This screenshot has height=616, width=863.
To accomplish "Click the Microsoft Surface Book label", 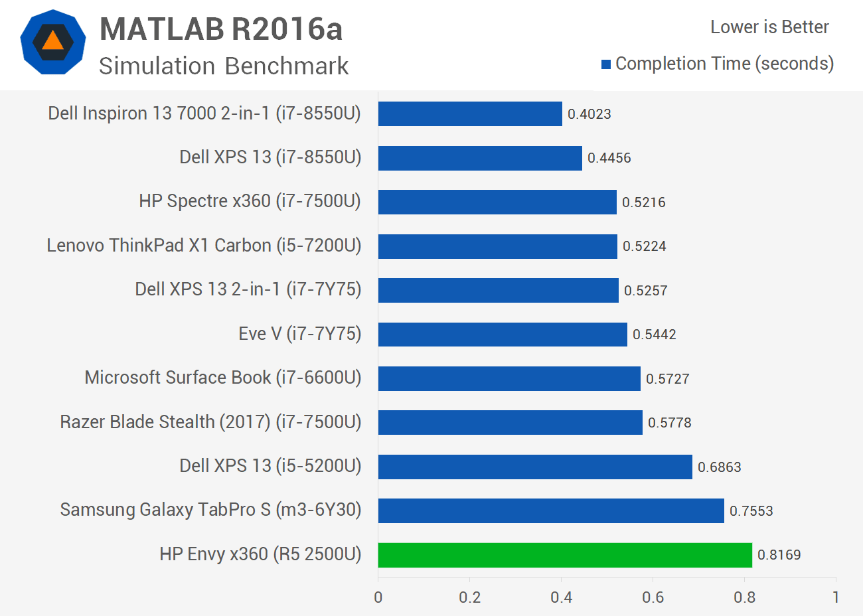I will click(223, 378).
